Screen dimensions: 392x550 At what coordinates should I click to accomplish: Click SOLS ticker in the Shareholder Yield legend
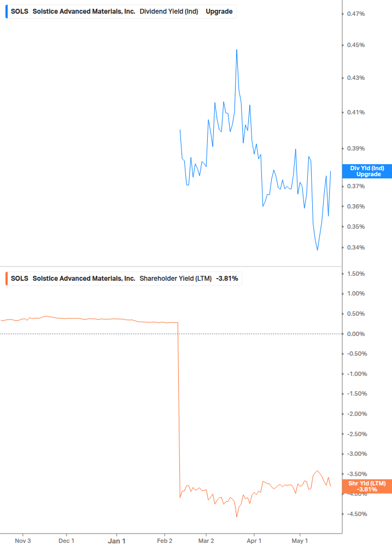(x=19, y=279)
